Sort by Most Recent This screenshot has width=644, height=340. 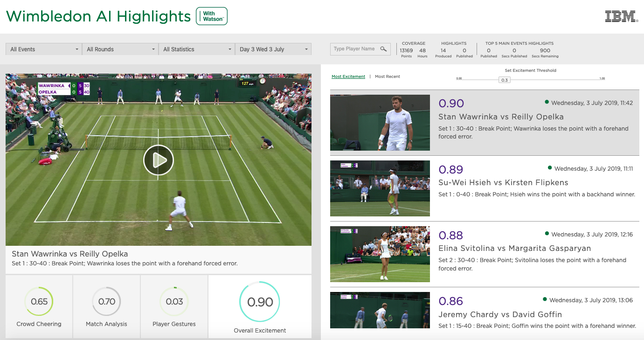coord(388,76)
